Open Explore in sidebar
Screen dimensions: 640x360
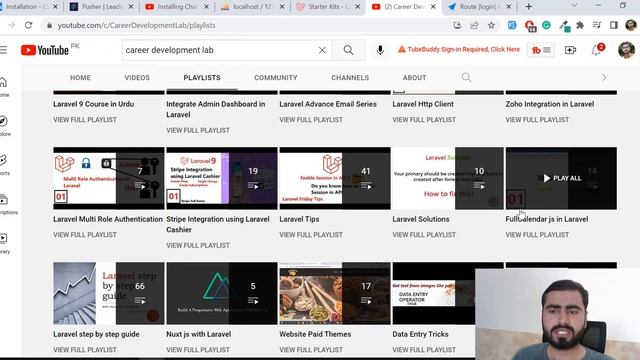[4, 126]
